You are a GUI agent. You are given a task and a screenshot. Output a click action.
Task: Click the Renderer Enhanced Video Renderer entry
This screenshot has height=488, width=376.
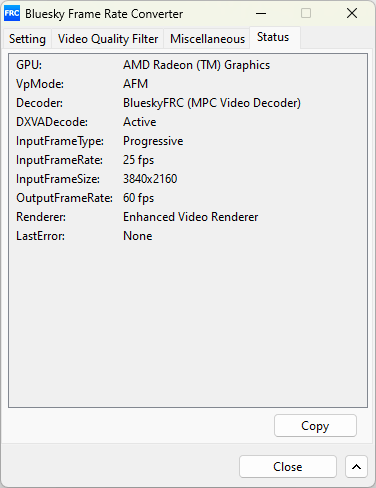190,217
